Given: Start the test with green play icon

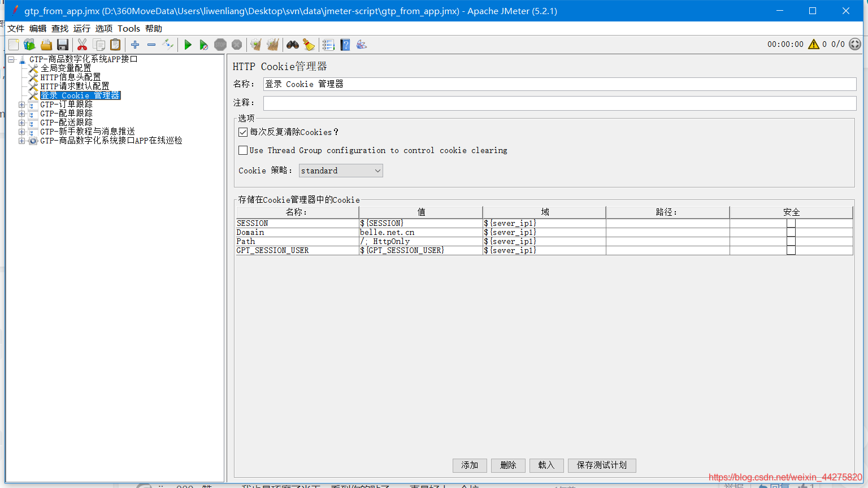Looking at the screenshot, I should pos(188,45).
